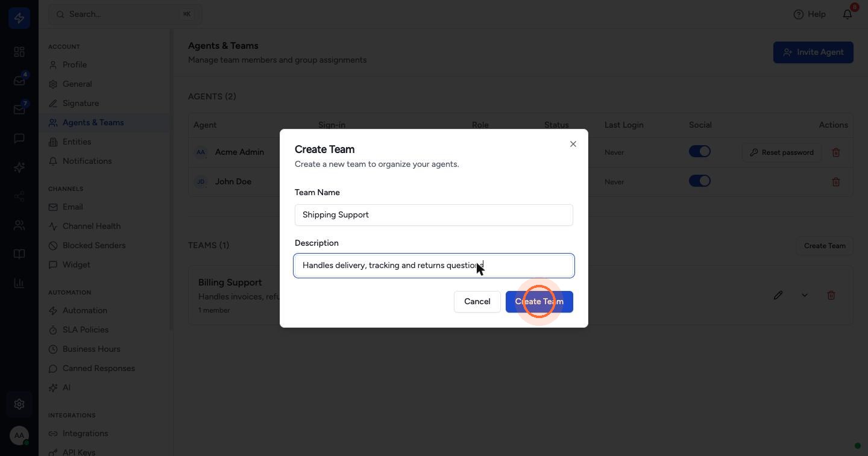This screenshot has width=868, height=456.
Task: Open the book icon in left rail
Action: point(19,254)
